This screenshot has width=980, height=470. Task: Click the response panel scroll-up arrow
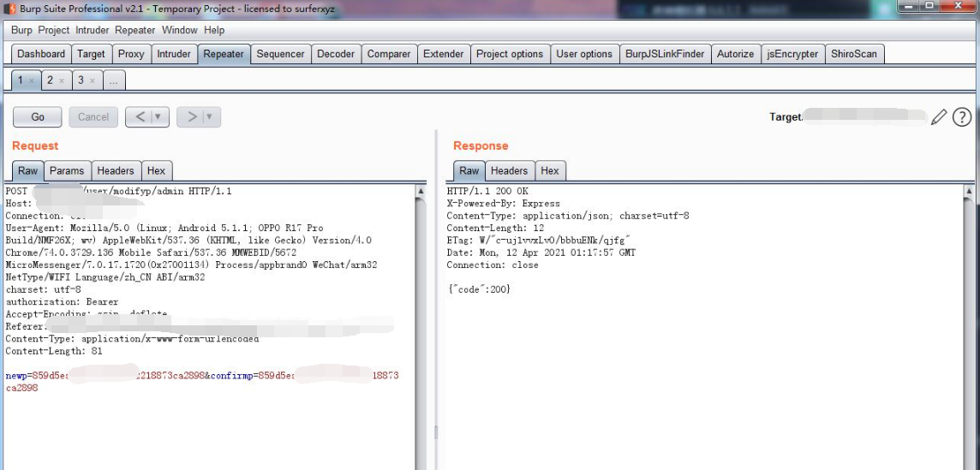[970, 191]
